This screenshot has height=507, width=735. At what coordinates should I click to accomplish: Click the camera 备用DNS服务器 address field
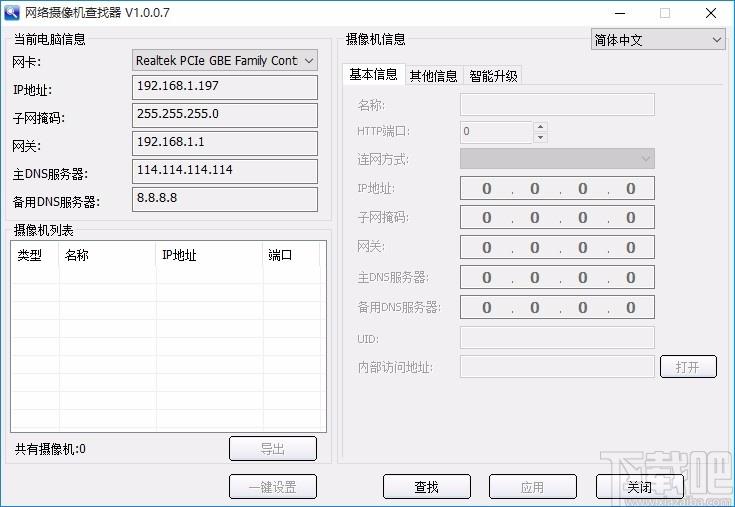coord(557,307)
